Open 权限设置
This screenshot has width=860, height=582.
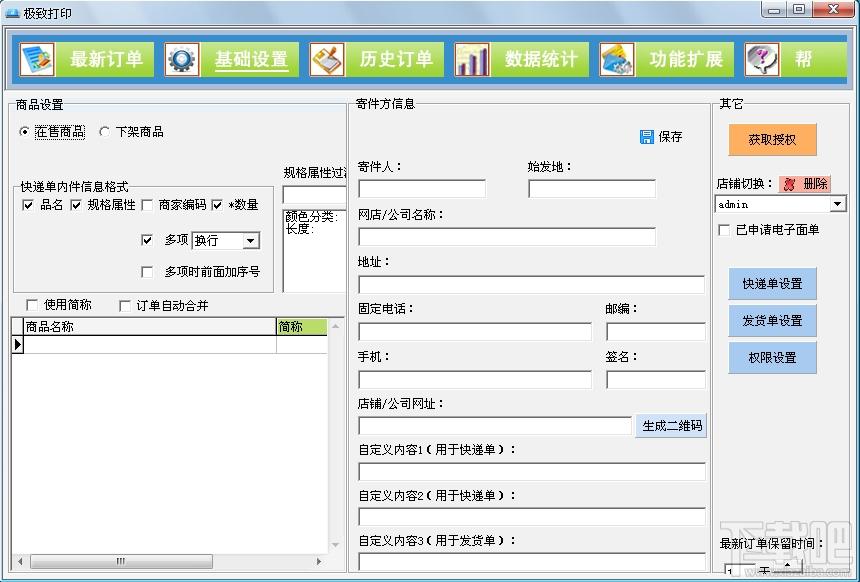(772, 358)
